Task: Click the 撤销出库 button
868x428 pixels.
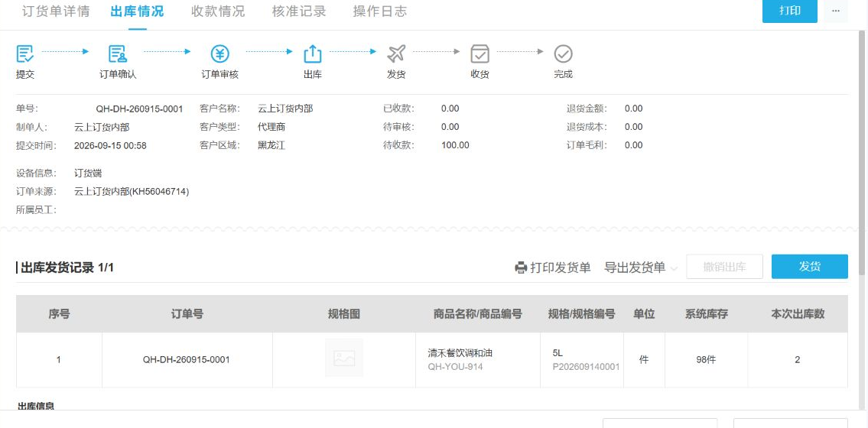Action: 725,267
